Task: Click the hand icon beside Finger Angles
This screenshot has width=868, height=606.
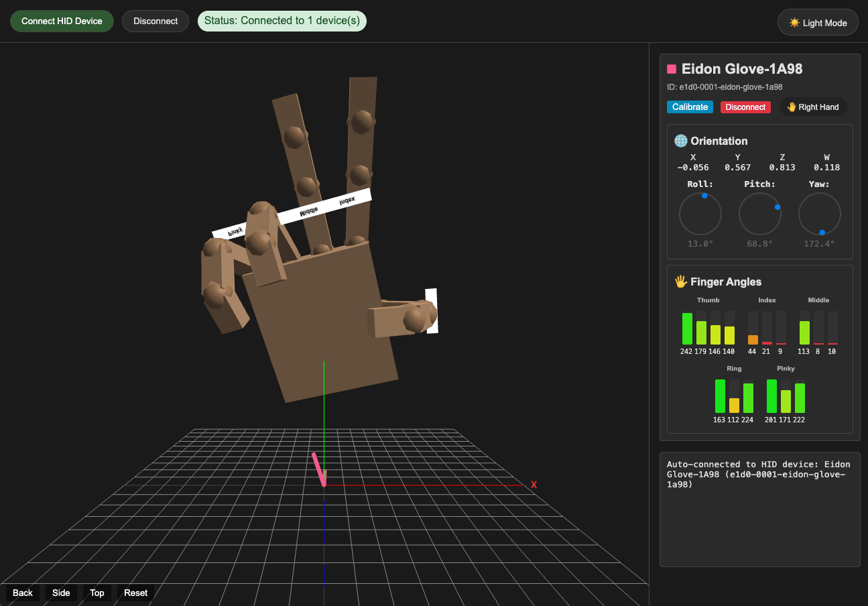Action: pos(680,282)
